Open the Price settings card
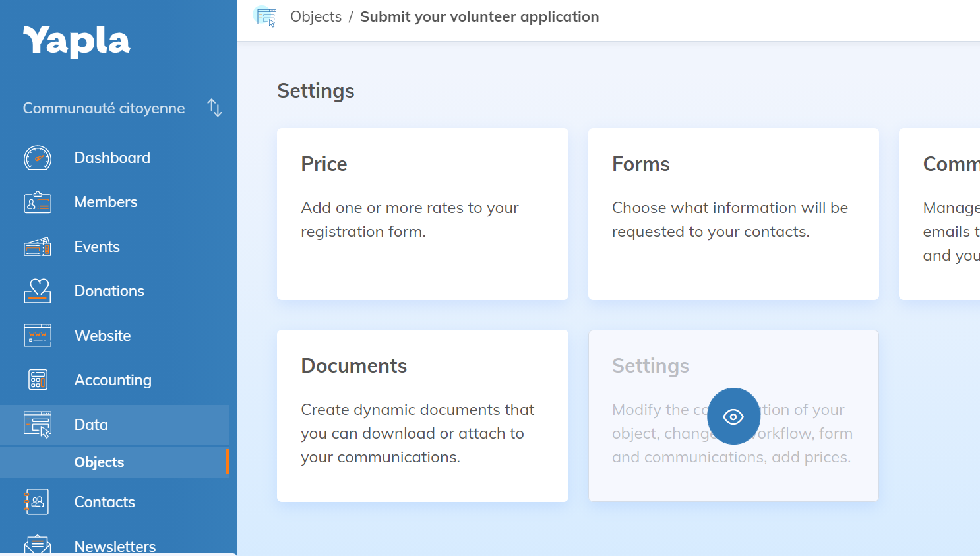 pos(422,214)
